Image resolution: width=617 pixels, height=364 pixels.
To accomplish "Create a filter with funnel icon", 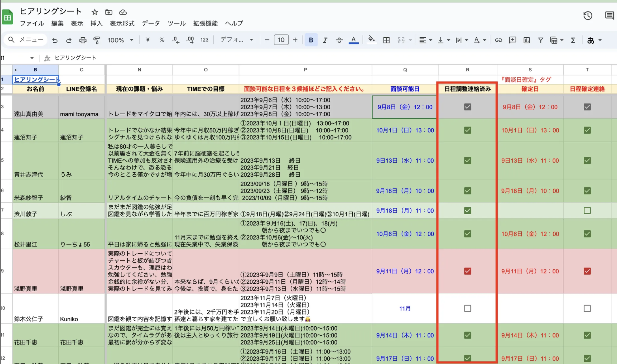I will tap(541, 40).
